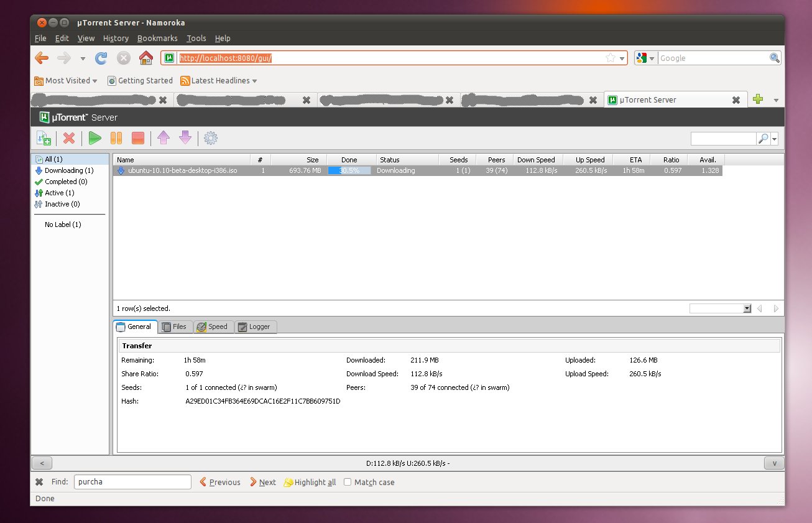Viewport: 812px width, 523px height.
Task: Toggle Highlight all in find bar
Action: (309, 482)
